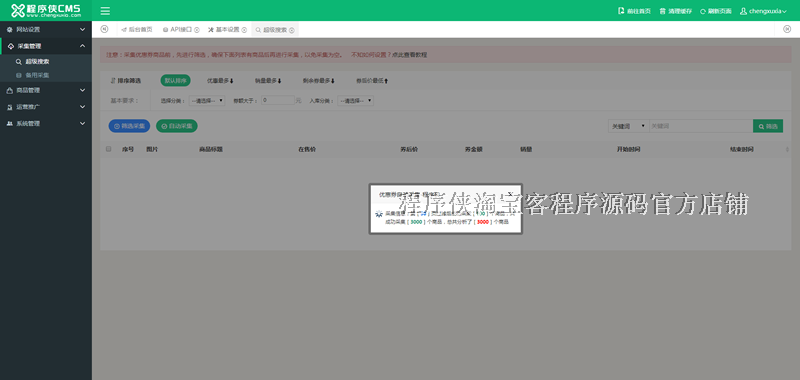Open the 点此查看教程 tutorial link
This screenshot has width=800, height=380.
tap(409, 55)
